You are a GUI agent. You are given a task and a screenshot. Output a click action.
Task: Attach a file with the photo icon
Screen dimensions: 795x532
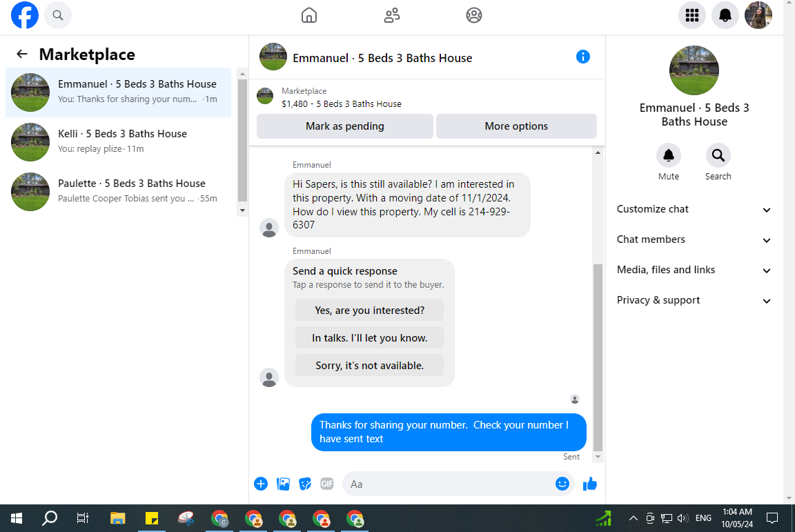click(283, 484)
